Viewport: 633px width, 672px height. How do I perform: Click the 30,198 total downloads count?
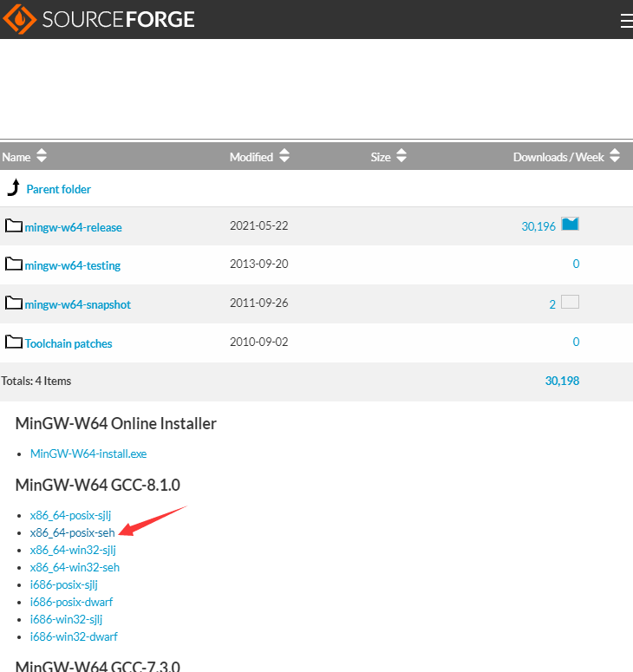pos(562,381)
